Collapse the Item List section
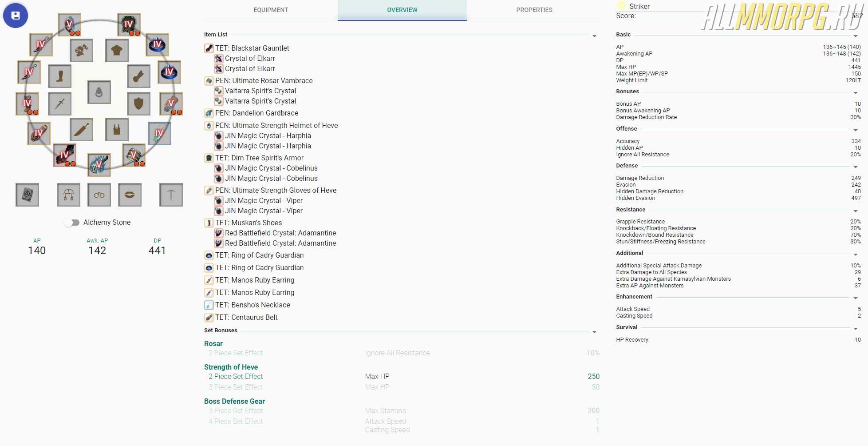This screenshot has width=868, height=446. click(x=594, y=36)
